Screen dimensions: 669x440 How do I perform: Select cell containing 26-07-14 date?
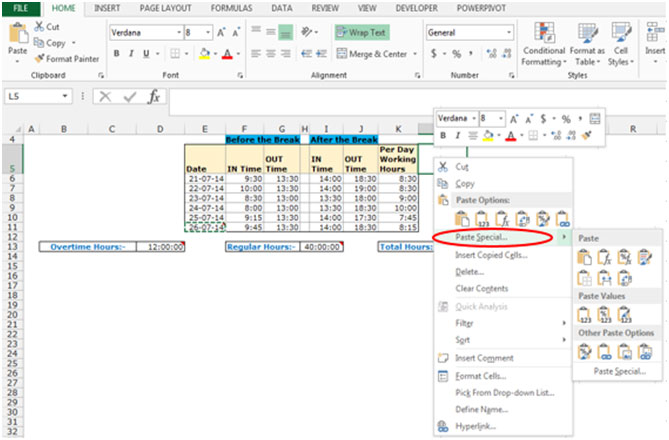(x=205, y=227)
